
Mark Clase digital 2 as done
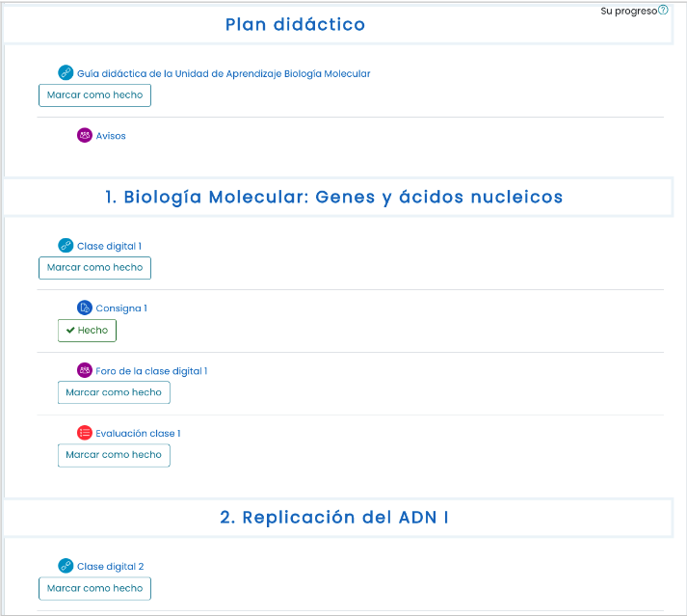[x=94, y=588]
